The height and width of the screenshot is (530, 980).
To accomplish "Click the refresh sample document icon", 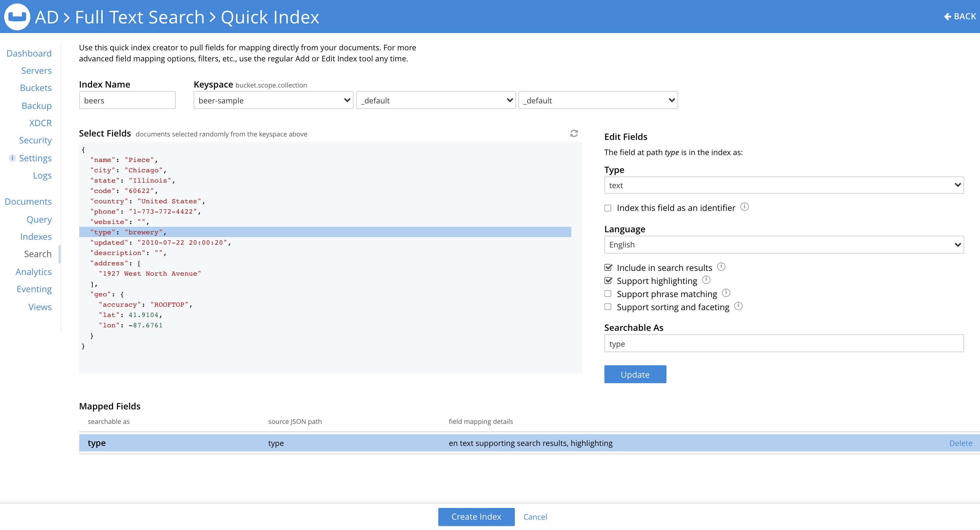I will [x=574, y=133].
